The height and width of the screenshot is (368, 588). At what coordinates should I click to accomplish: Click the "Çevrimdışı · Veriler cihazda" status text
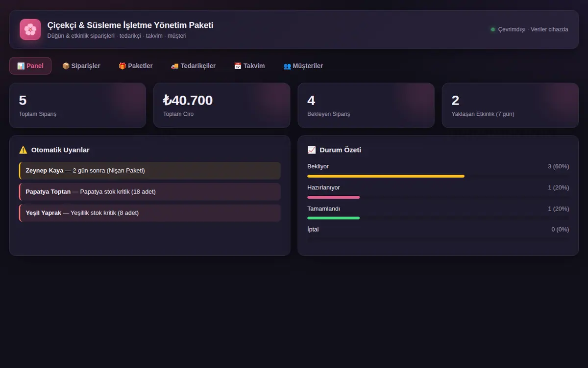[x=533, y=29]
